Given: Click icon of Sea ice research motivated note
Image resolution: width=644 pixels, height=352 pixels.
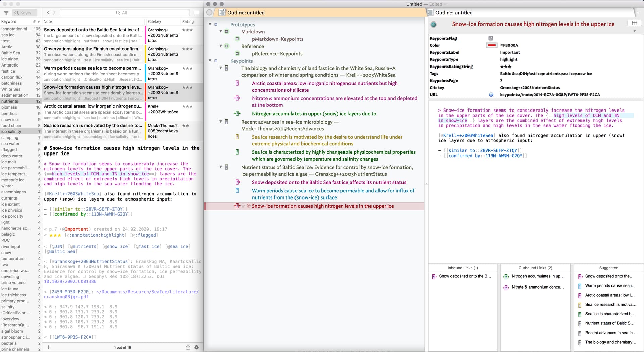Looking at the screenshot, I should pyautogui.click(x=237, y=137).
